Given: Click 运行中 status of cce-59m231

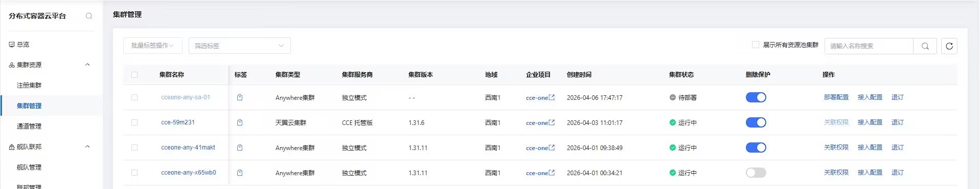Looking at the screenshot, I should click(683, 122).
